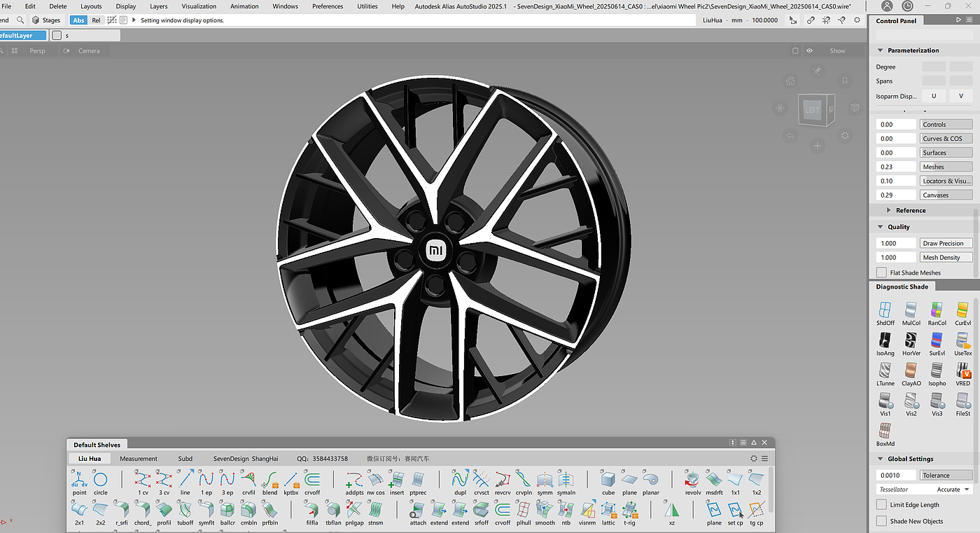Image resolution: width=980 pixels, height=533 pixels.
Task: Tick the Limit Edge Length checkbox
Action: tap(881, 504)
